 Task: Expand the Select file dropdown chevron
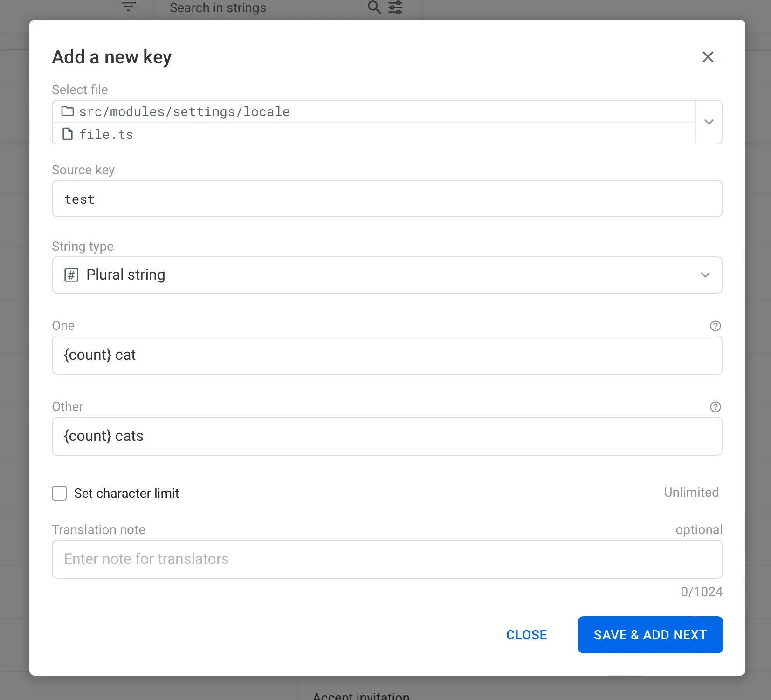(x=709, y=122)
